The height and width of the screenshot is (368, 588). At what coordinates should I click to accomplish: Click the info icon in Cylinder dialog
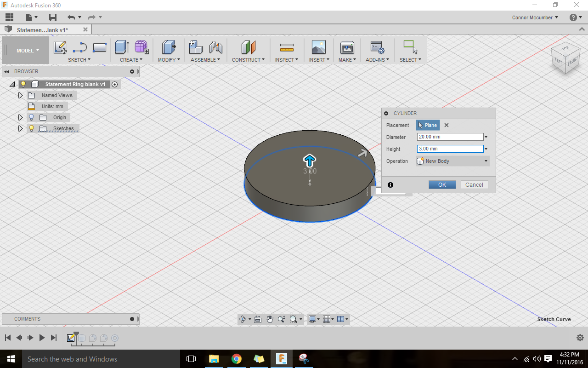(390, 185)
